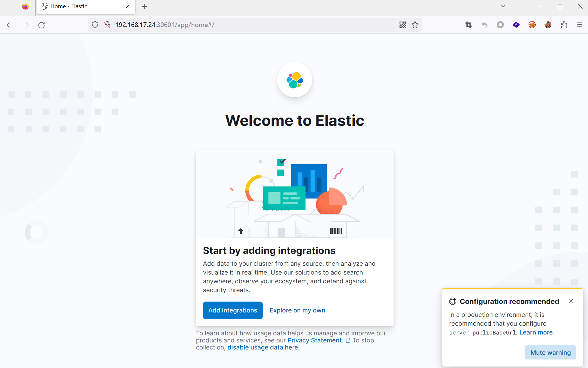Open a new tab with plus button
The width and height of the screenshot is (588, 368).
(x=144, y=6)
